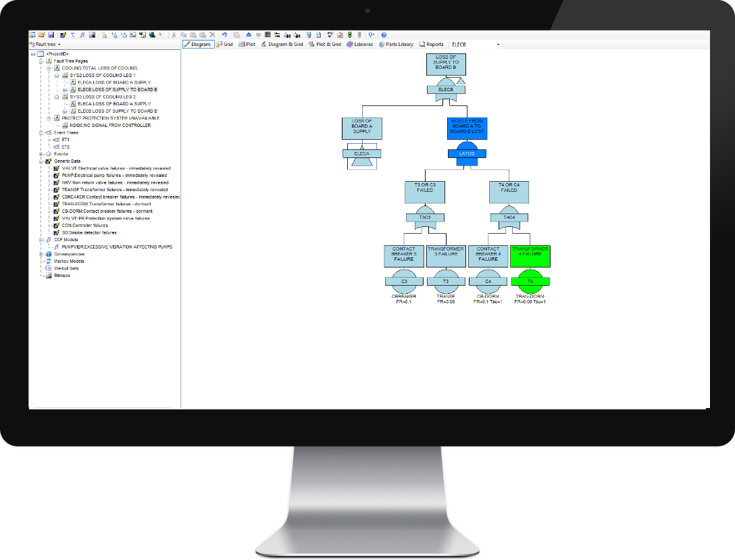The width and height of the screenshot is (735, 560).
Task: Select the C3 contact breaker event
Action: [x=404, y=282]
